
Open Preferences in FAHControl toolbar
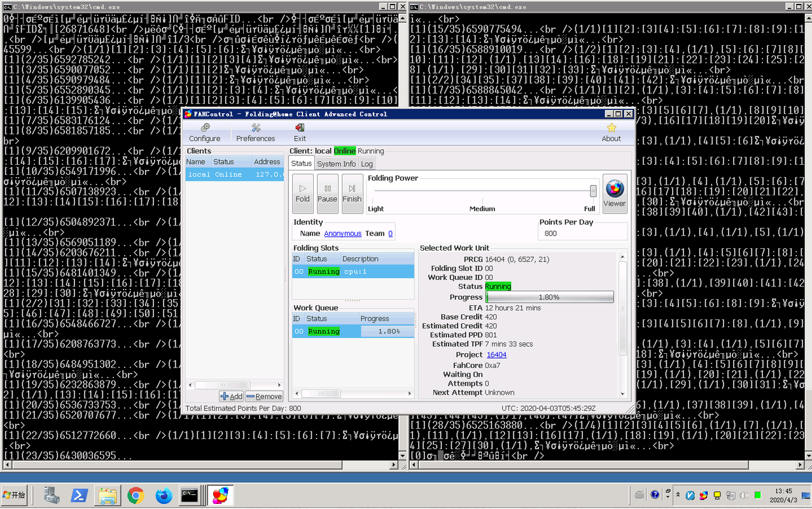[x=255, y=133]
